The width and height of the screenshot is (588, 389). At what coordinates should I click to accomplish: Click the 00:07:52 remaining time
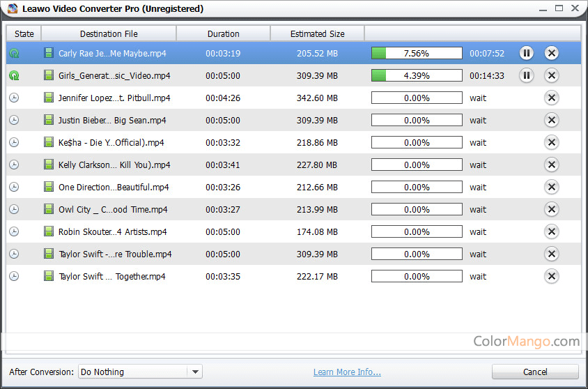coord(487,53)
